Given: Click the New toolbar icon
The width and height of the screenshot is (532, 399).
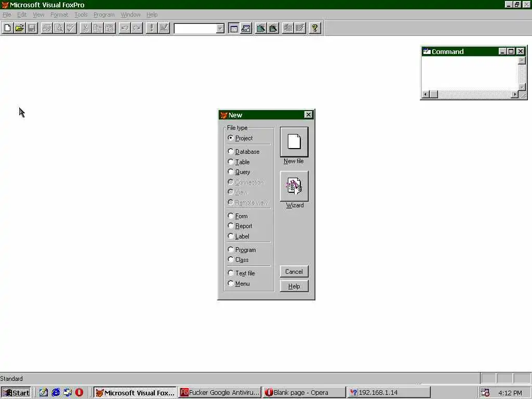Looking at the screenshot, I should [x=7, y=28].
